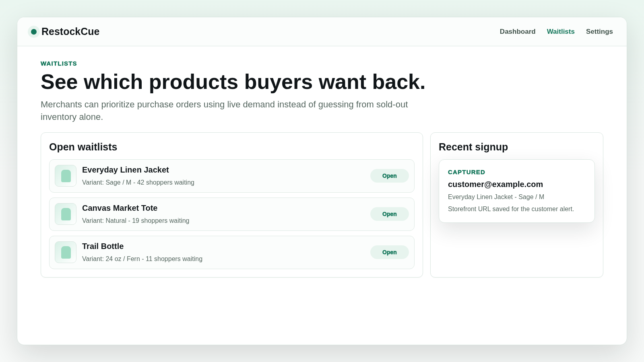Click the customer@example.com email address
644x362 pixels.
pyautogui.click(x=495, y=184)
